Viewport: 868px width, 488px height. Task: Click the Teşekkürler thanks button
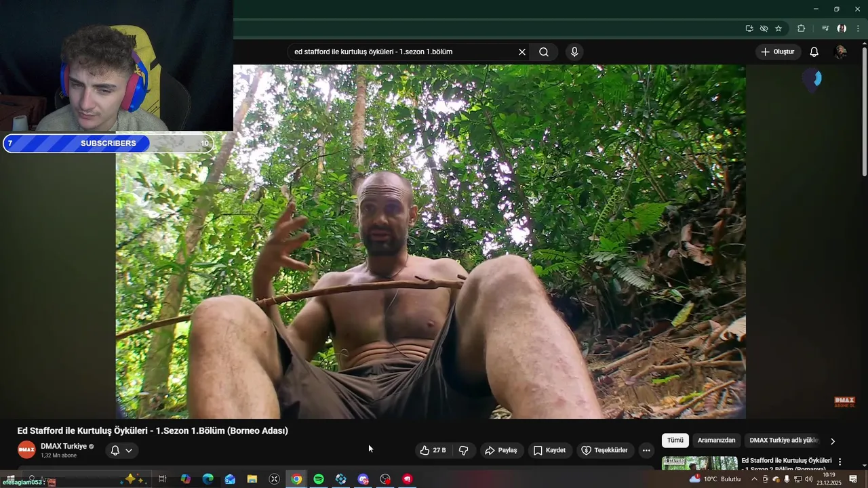pos(604,450)
